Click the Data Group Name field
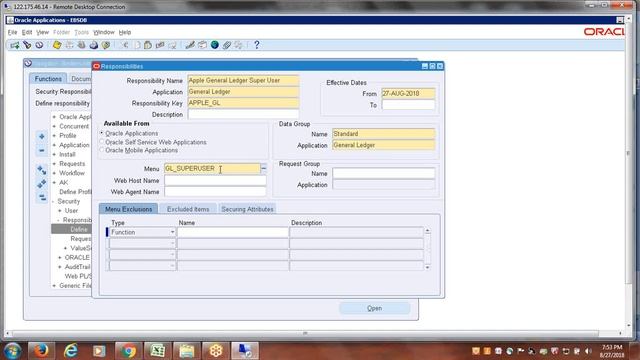Image resolution: width=640 pixels, height=360 pixels. tap(384, 133)
